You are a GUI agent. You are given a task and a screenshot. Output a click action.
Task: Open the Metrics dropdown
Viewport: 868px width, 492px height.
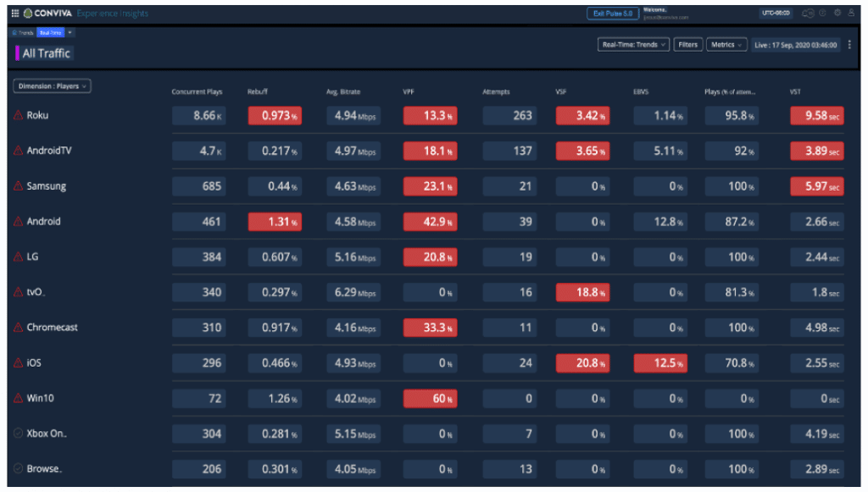(726, 45)
